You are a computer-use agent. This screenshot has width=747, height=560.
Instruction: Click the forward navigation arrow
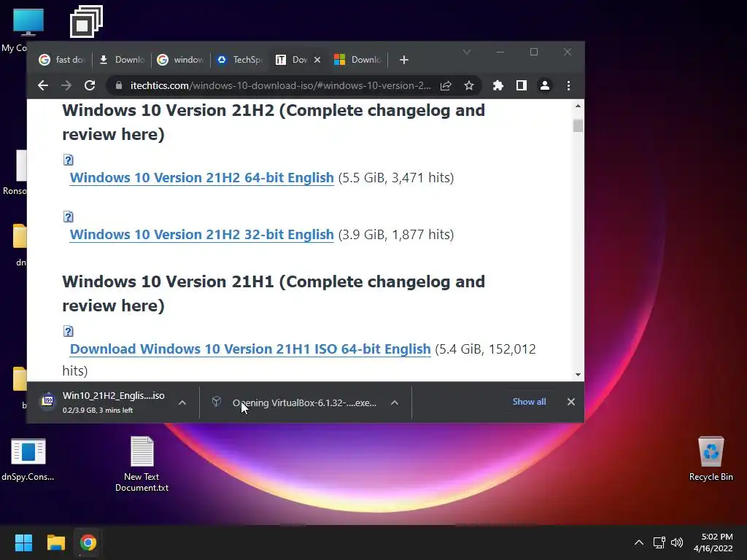pos(66,86)
